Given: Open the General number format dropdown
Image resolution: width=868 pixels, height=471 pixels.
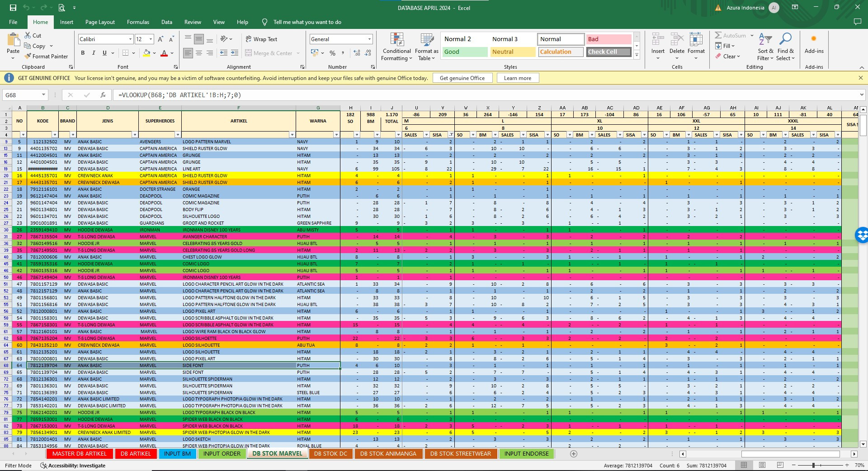Looking at the screenshot, I should click(x=369, y=39).
